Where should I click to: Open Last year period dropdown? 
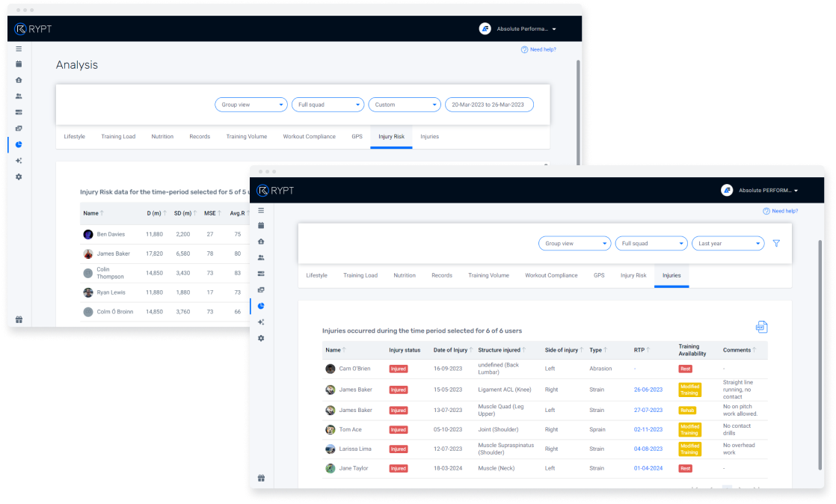(728, 243)
